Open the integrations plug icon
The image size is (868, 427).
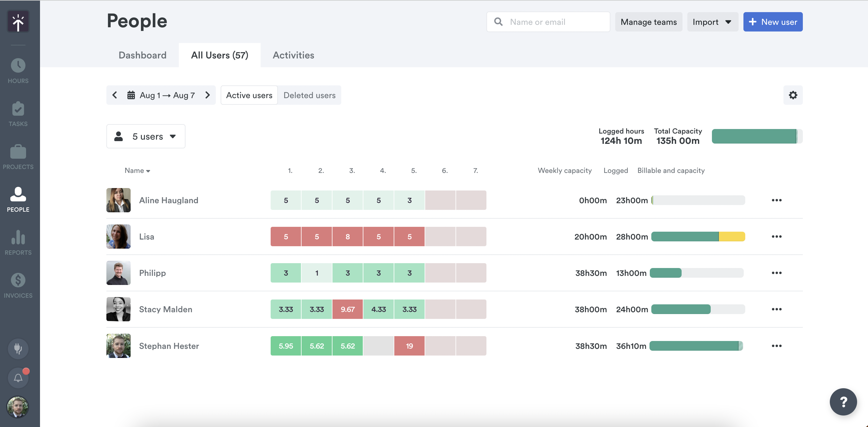coord(18,349)
